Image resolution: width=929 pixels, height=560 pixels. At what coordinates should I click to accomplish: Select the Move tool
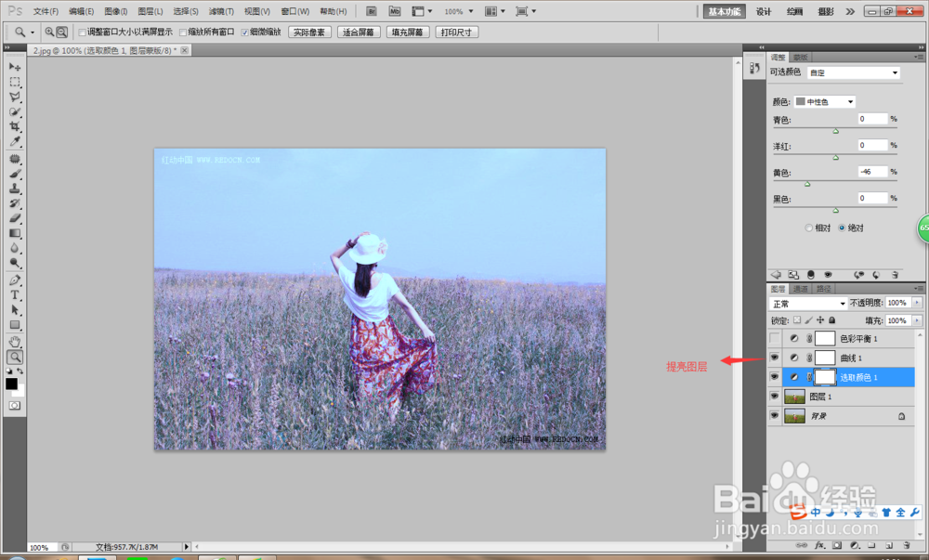15,67
